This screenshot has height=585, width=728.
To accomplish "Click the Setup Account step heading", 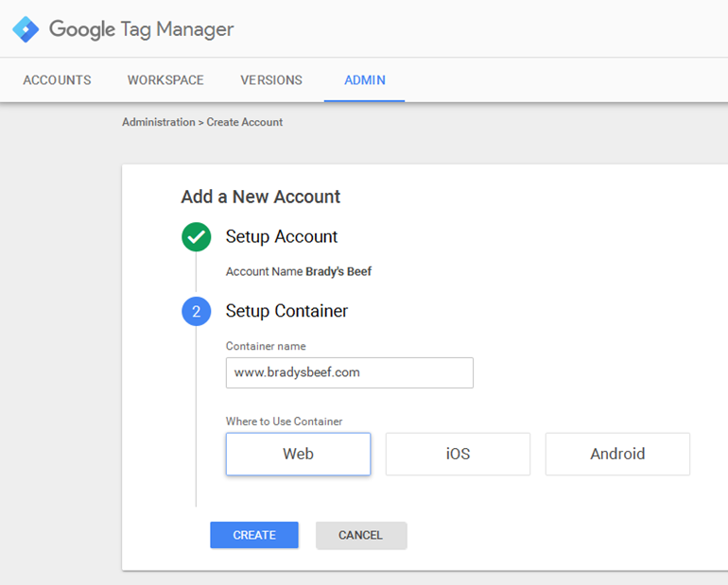I will pyautogui.click(x=282, y=237).
